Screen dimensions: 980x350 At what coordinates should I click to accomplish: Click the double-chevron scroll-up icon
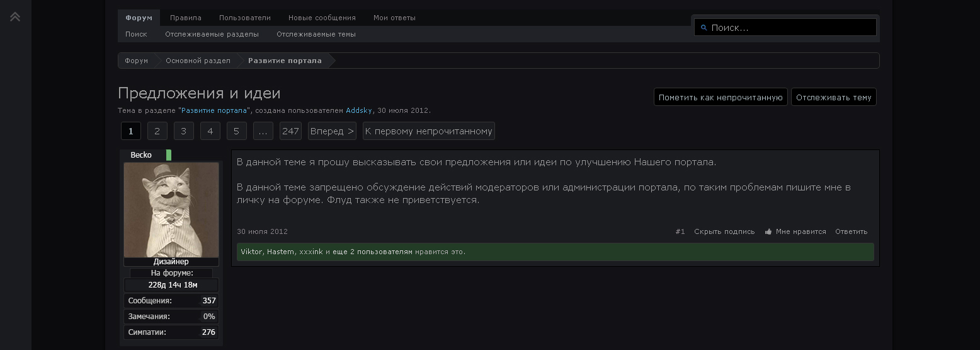(x=15, y=16)
